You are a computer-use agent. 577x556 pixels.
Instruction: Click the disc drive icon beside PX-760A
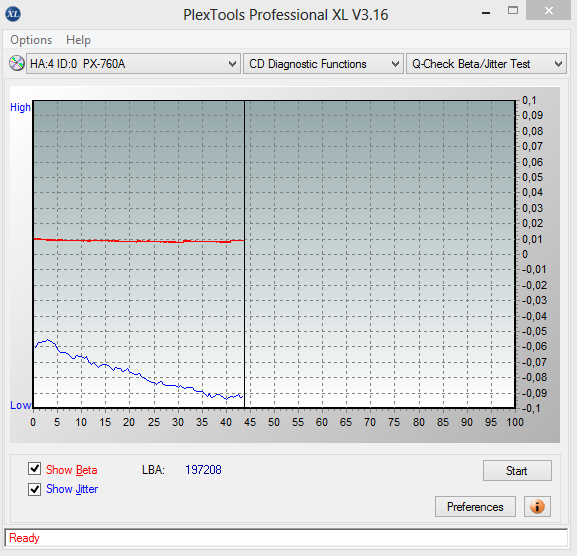(17, 63)
